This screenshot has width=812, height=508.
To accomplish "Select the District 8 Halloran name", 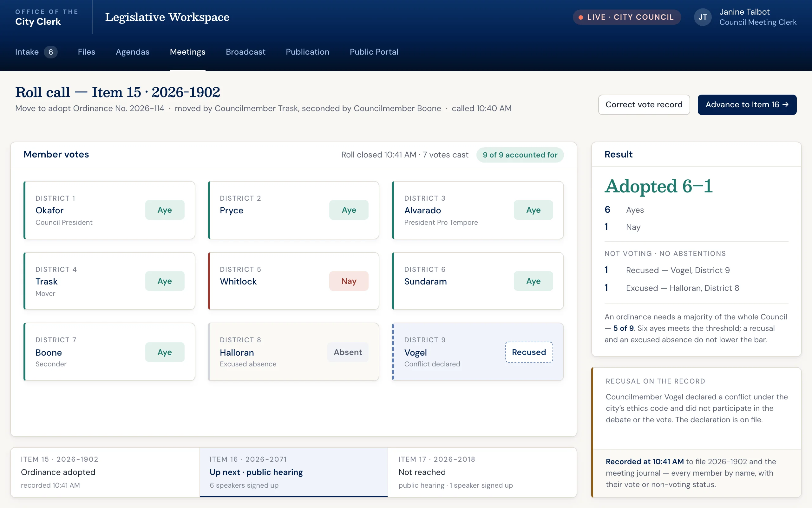I will click(237, 352).
